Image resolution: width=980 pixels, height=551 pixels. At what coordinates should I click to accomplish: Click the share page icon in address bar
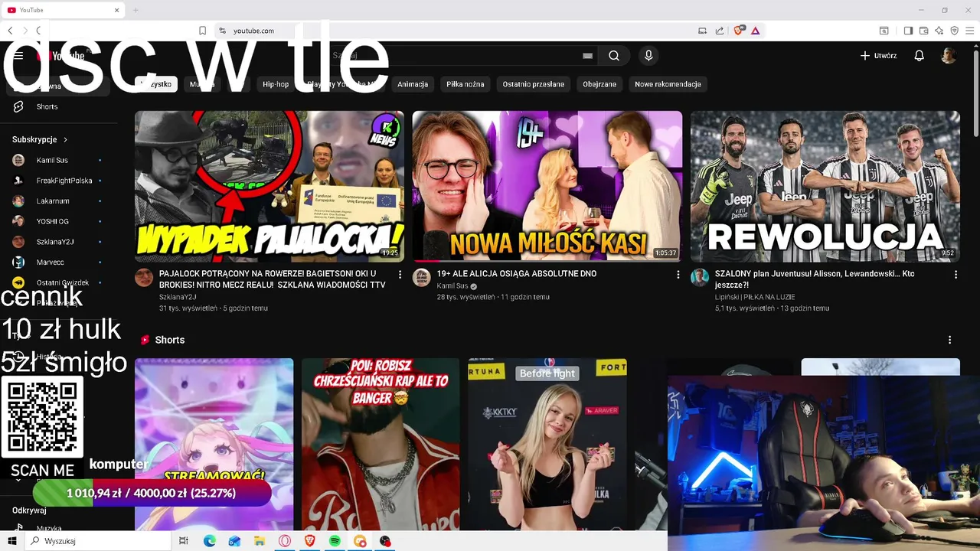coord(720,31)
